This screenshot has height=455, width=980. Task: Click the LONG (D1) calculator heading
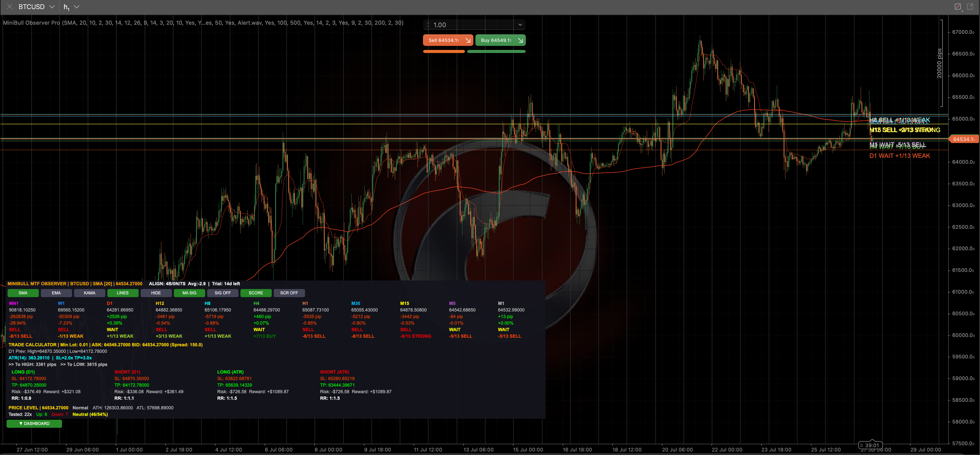tap(23, 372)
